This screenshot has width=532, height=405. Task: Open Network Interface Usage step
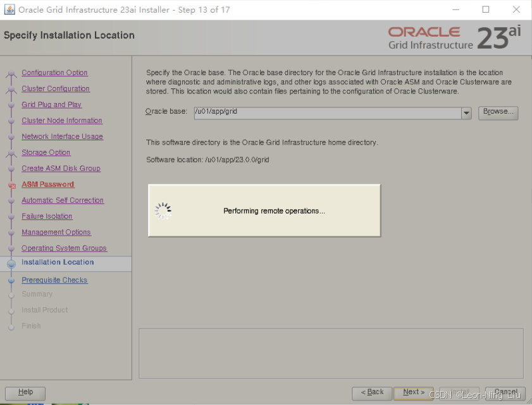pyautogui.click(x=63, y=136)
